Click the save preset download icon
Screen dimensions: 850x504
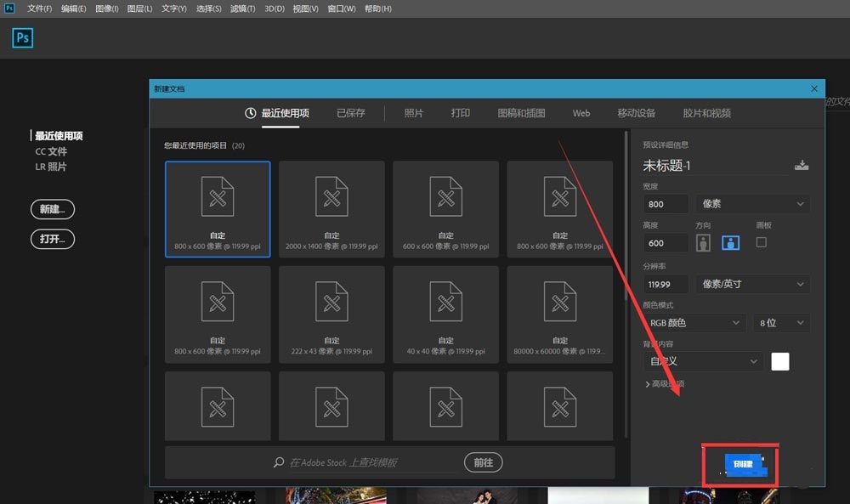(802, 165)
